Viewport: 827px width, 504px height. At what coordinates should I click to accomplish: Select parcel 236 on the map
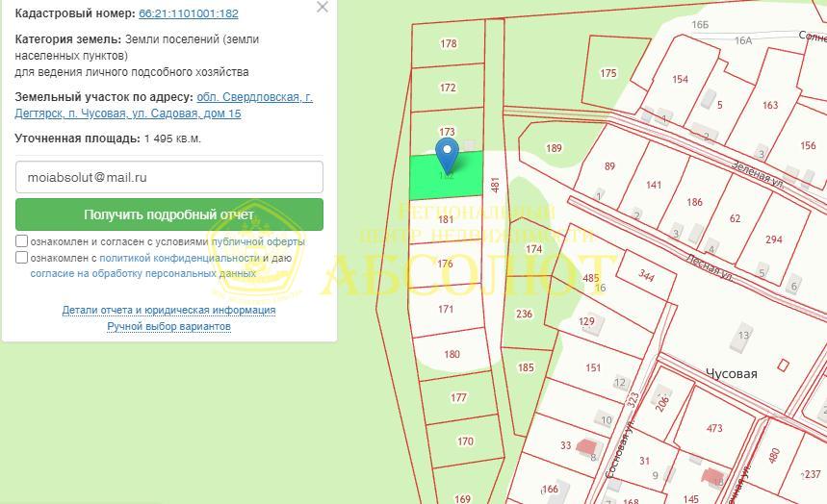click(x=524, y=314)
